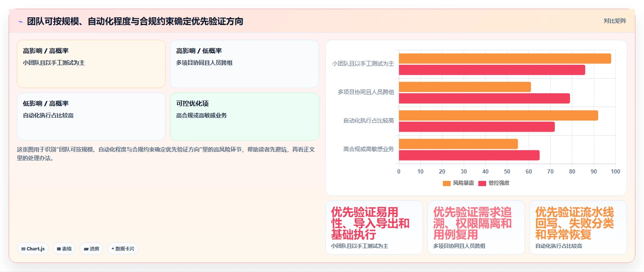
Task: Click the 数据卡片 tag chip
Action: (123, 249)
